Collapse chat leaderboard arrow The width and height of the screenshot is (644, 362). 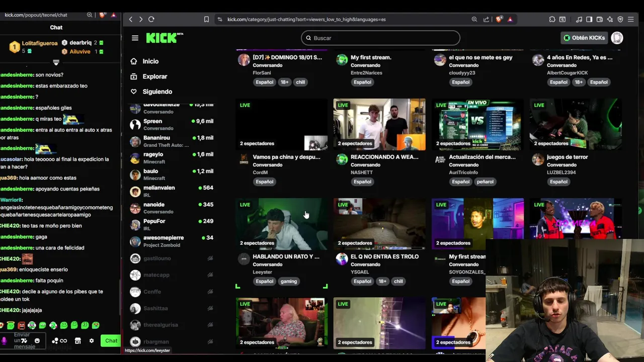pos(56,63)
